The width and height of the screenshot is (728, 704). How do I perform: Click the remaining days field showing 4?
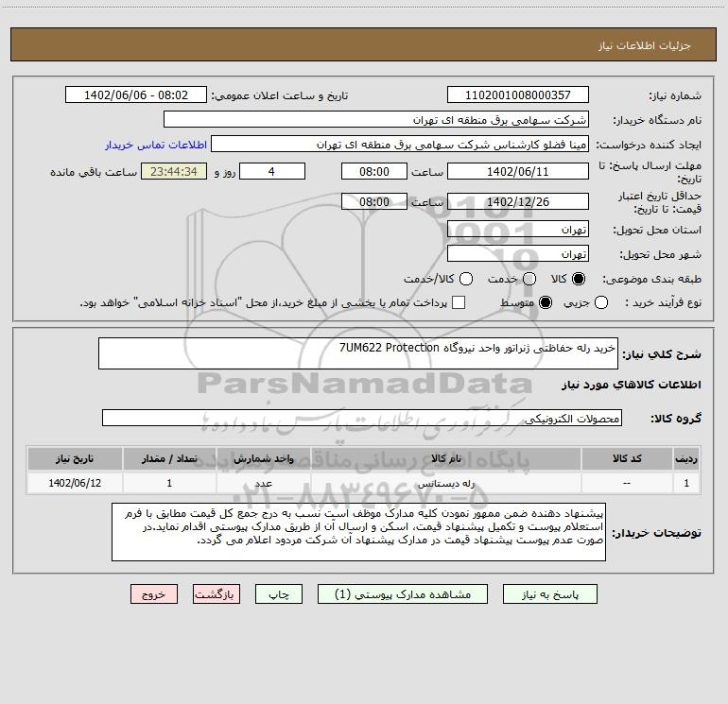click(272, 171)
